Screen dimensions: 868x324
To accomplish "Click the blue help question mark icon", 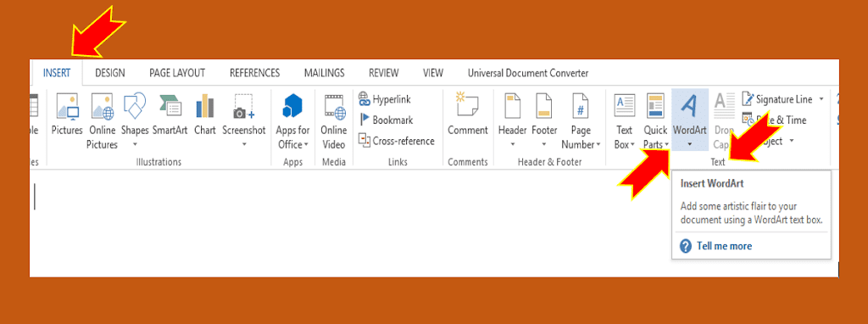I will tap(685, 246).
